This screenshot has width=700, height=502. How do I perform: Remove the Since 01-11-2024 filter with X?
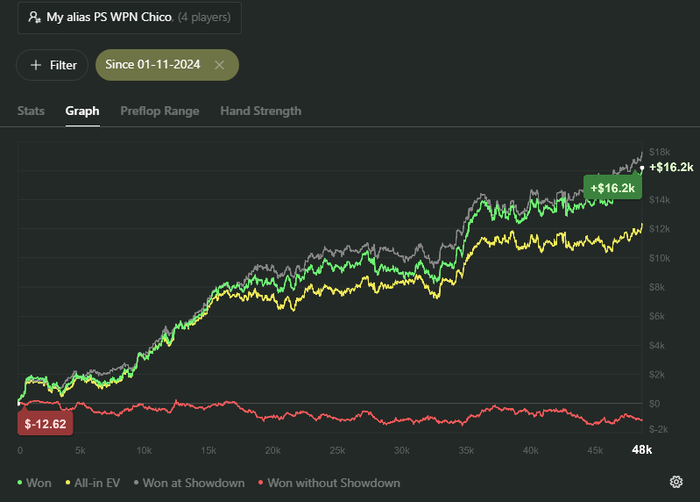point(219,65)
